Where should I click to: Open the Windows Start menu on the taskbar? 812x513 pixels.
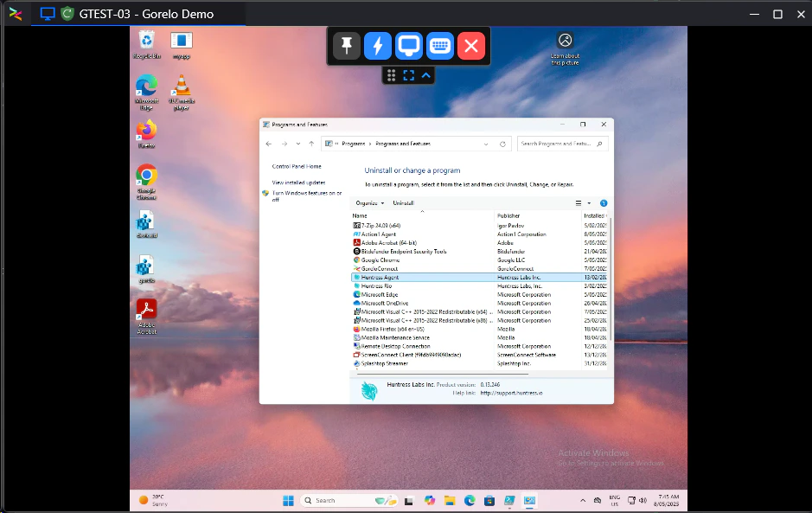[x=288, y=500]
